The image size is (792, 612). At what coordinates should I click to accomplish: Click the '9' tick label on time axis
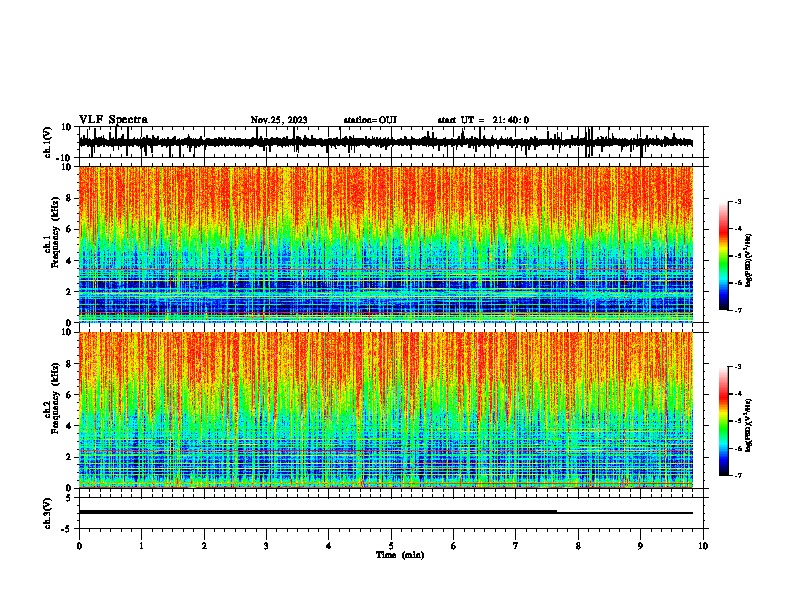[640, 546]
